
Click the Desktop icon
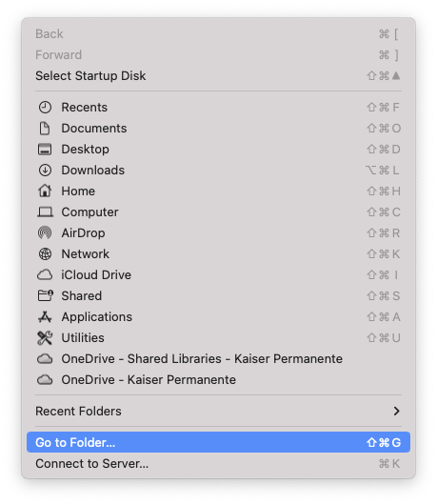click(x=45, y=150)
